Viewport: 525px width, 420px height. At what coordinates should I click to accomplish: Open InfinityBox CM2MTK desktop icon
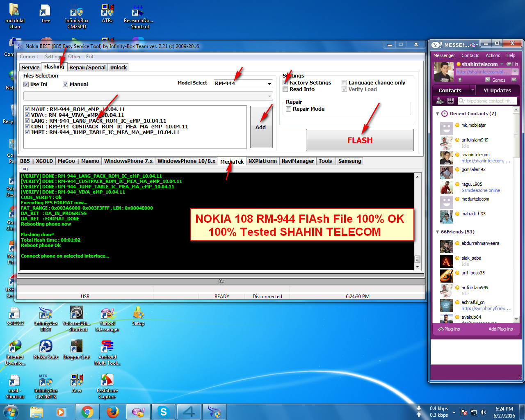tap(46, 386)
